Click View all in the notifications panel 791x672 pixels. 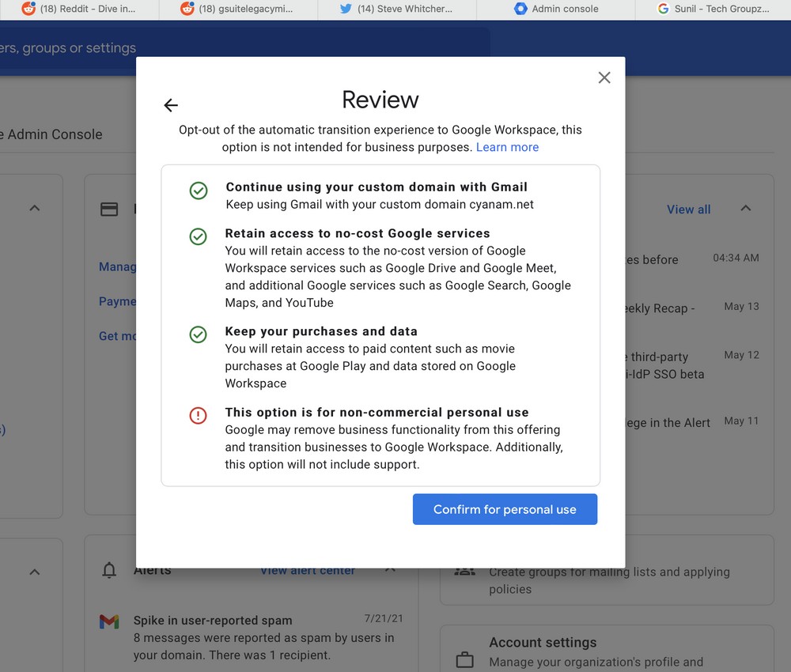(689, 210)
